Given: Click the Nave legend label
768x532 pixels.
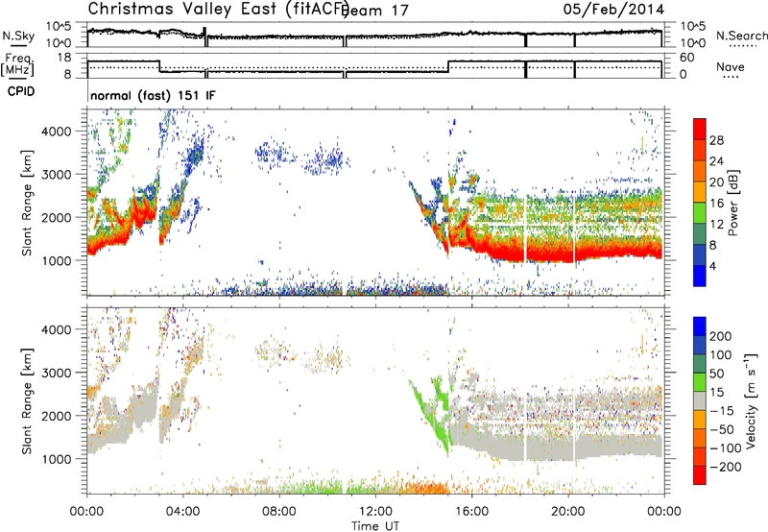Looking at the screenshot, I should [x=731, y=66].
